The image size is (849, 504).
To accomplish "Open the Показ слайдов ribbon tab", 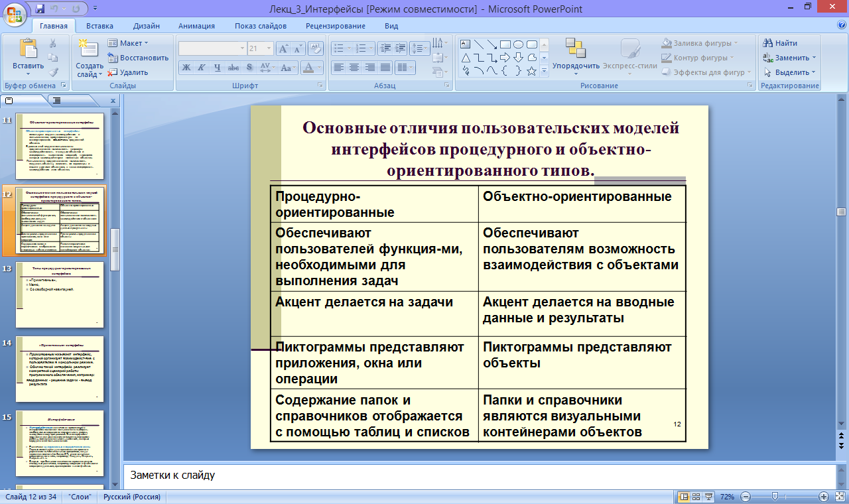I will point(261,26).
